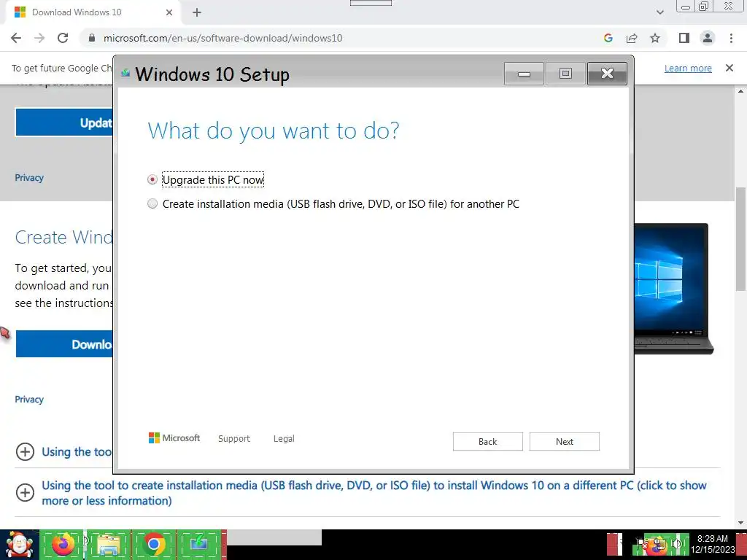Click the microsoft.com URL address bar

pyautogui.click(x=223, y=38)
